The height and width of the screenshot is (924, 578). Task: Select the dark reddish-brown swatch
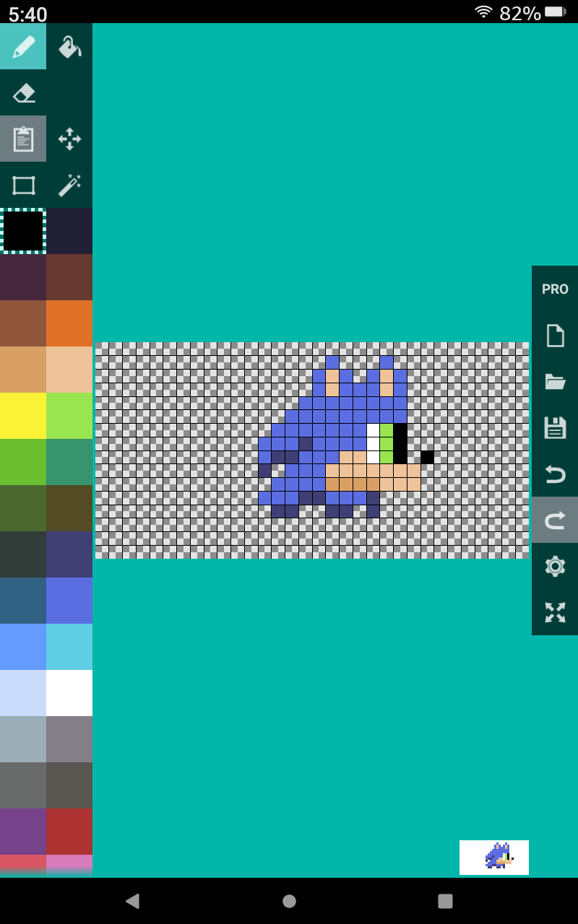pyautogui.click(x=69, y=277)
